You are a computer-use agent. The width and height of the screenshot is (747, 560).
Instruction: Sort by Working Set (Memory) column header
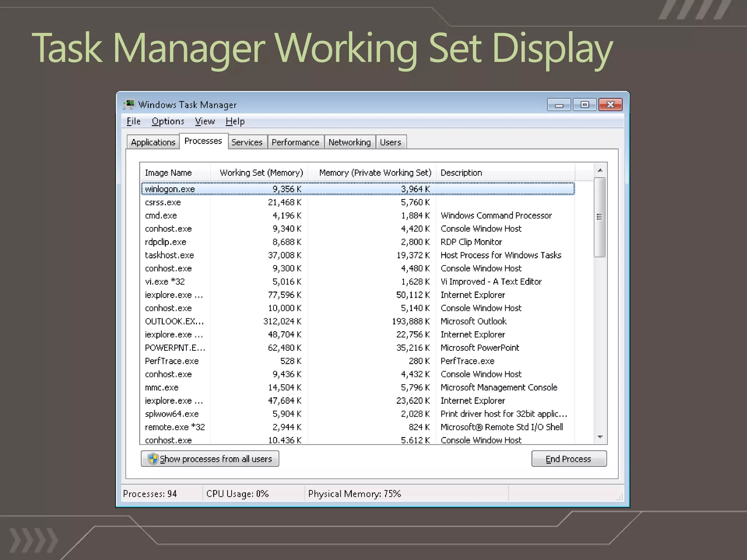click(259, 172)
